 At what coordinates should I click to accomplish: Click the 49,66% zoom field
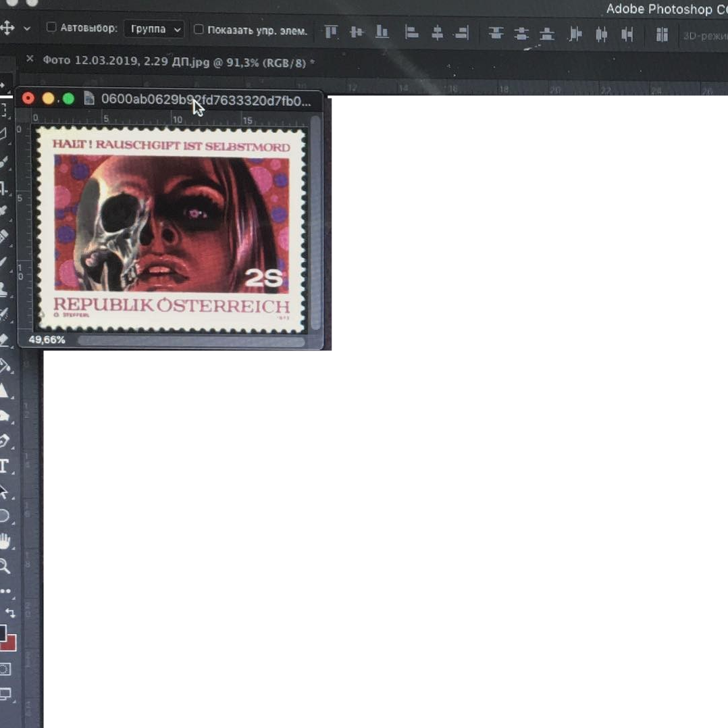[x=47, y=340]
